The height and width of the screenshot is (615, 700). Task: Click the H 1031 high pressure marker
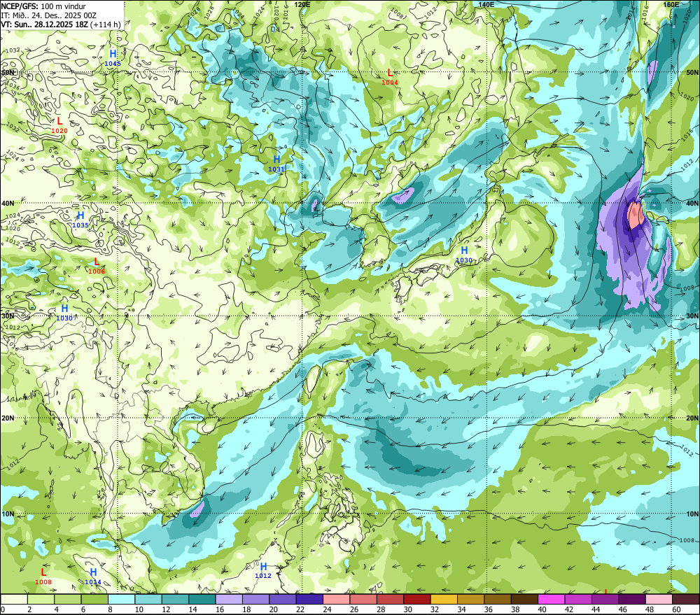[x=276, y=163]
